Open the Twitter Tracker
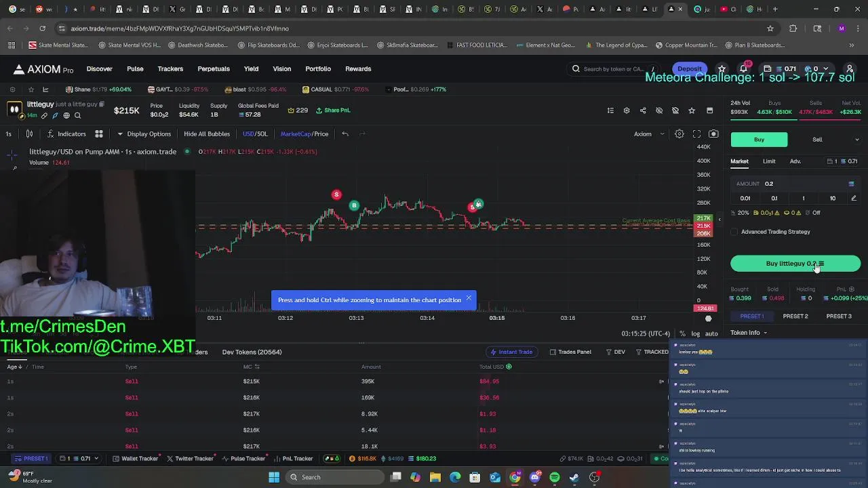 tap(190, 459)
